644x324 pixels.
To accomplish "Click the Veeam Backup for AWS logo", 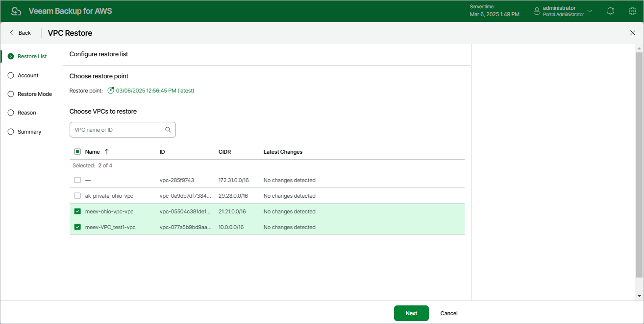I will coord(15,10).
